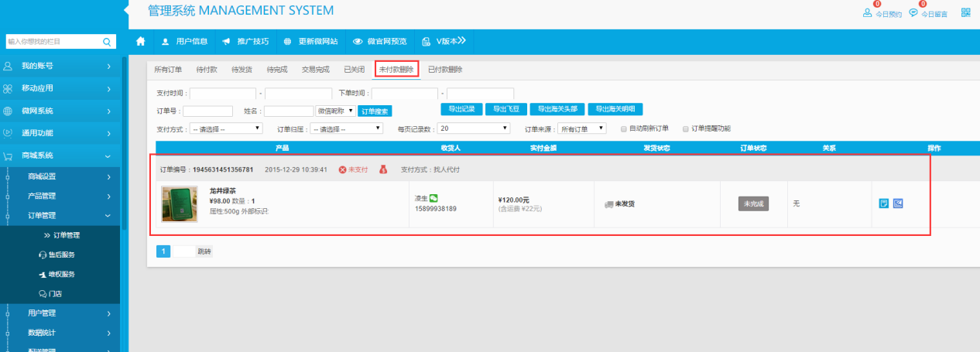980x352 pixels.
Task: Click the 跳转 page jump button
Action: (204, 251)
